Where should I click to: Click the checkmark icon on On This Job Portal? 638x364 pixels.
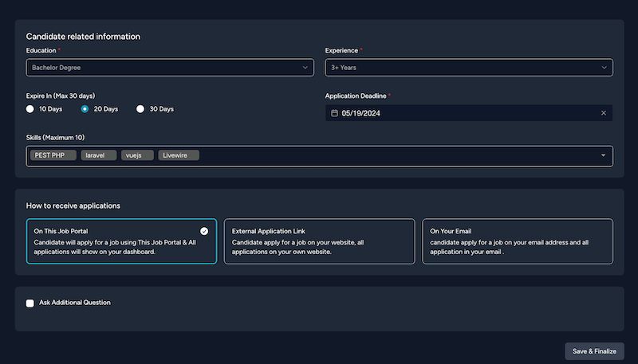pyautogui.click(x=204, y=231)
